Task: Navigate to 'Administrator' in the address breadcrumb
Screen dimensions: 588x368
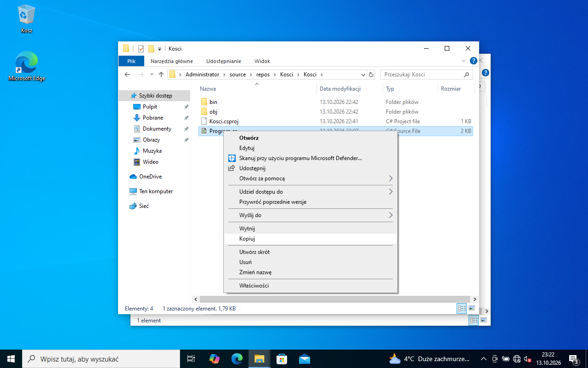Action: coord(203,75)
